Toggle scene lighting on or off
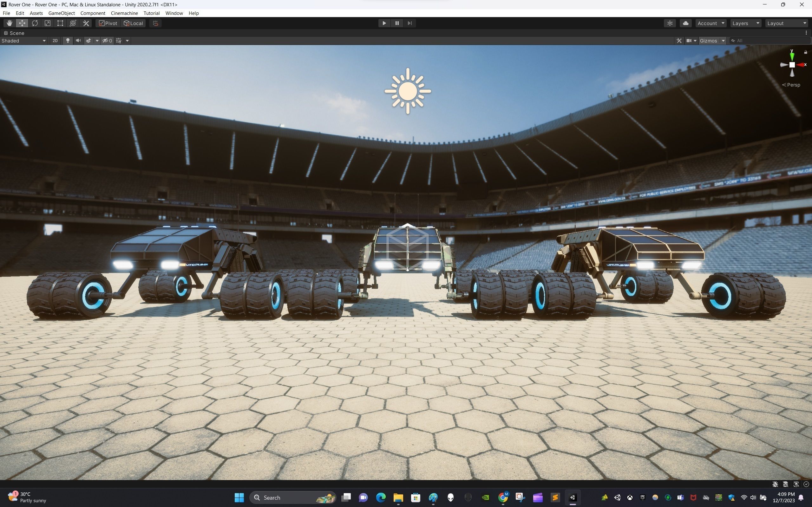Viewport: 812px width, 507px height. coord(68,41)
